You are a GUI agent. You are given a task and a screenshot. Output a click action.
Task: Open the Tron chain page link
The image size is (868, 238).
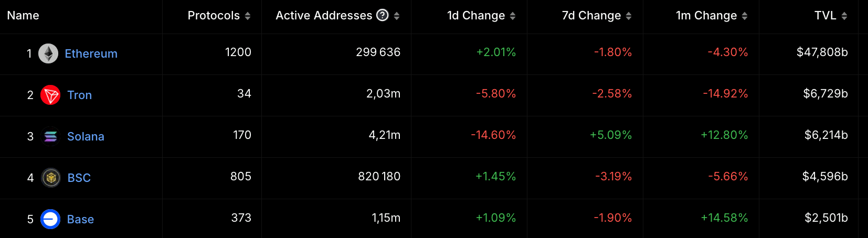[79, 95]
